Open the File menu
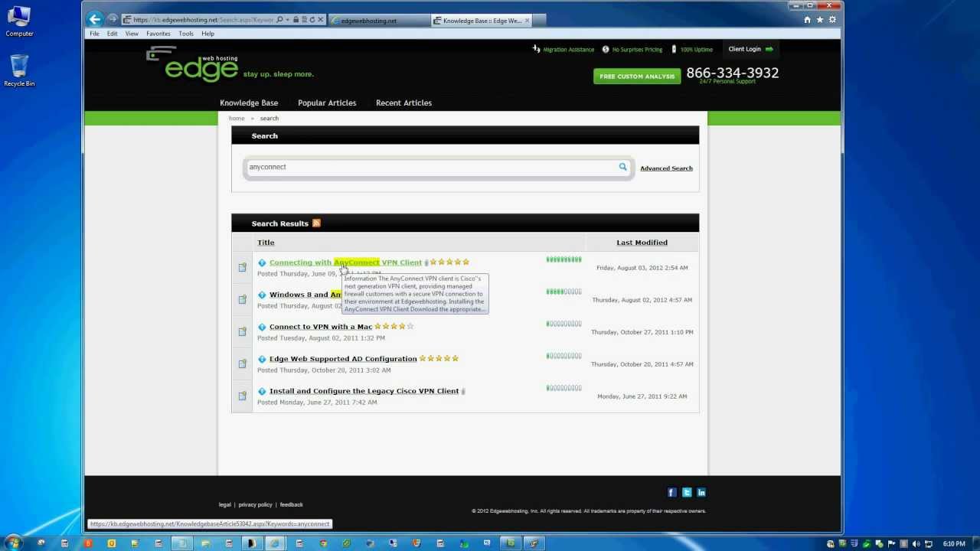The width and height of the screenshot is (980, 551). click(94, 34)
